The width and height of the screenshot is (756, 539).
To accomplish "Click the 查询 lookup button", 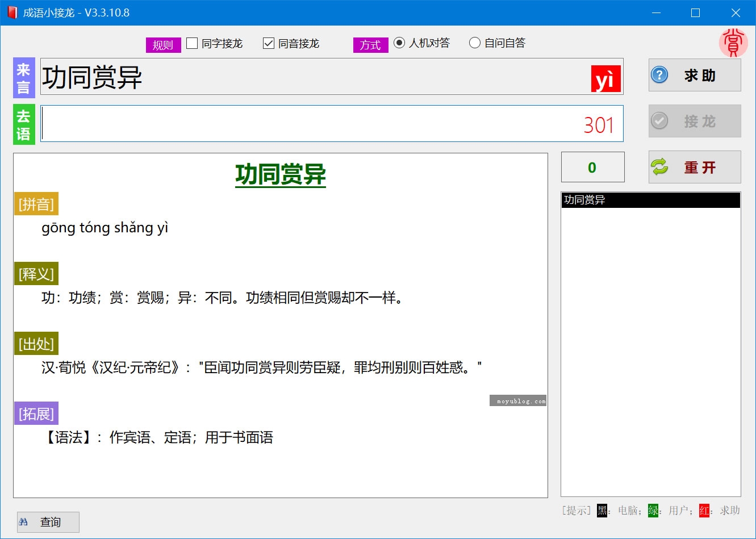I will point(48,522).
